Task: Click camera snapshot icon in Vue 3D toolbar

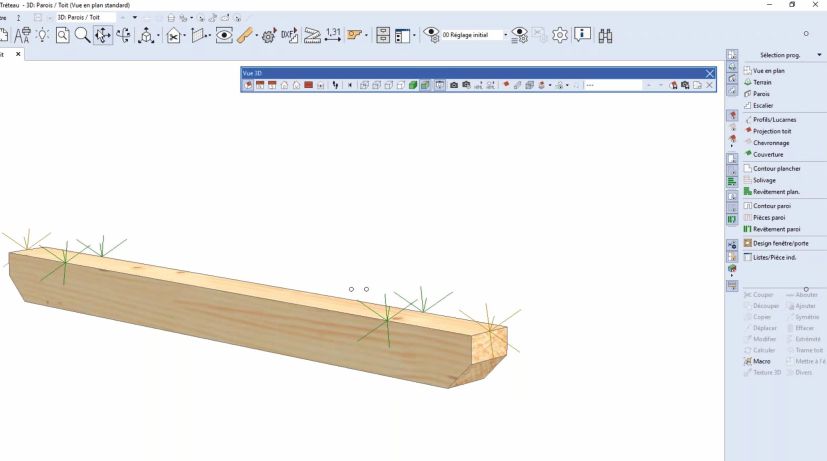Action: point(453,85)
